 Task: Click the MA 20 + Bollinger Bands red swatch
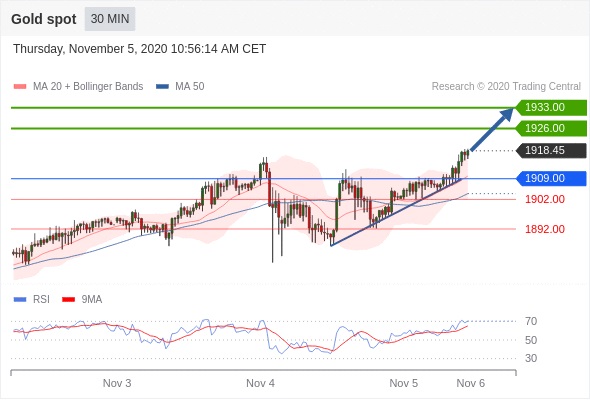20,87
